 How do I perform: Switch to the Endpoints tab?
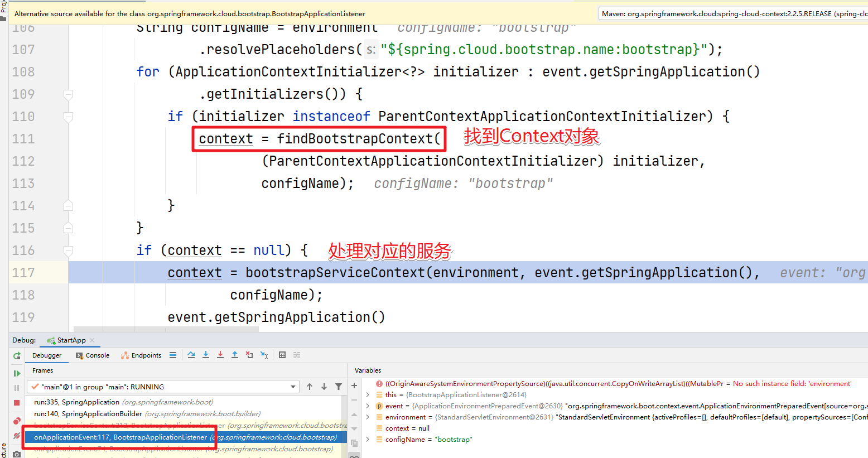point(141,355)
